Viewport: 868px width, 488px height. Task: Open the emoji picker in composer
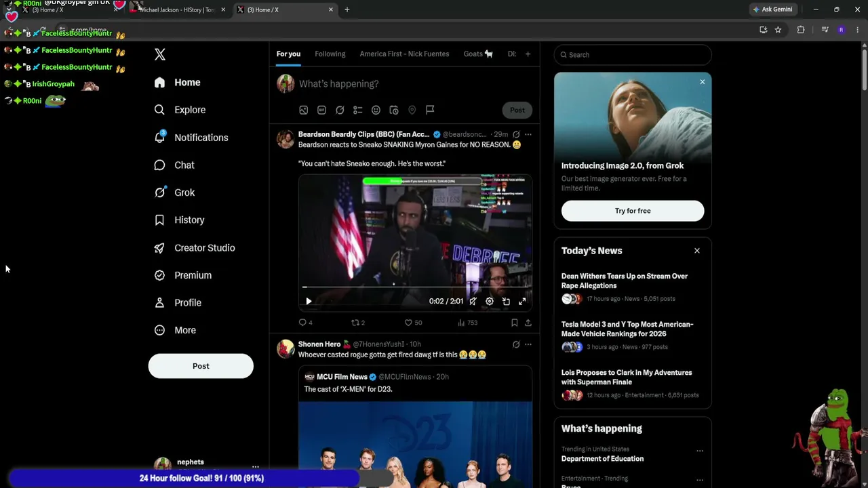pos(376,110)
